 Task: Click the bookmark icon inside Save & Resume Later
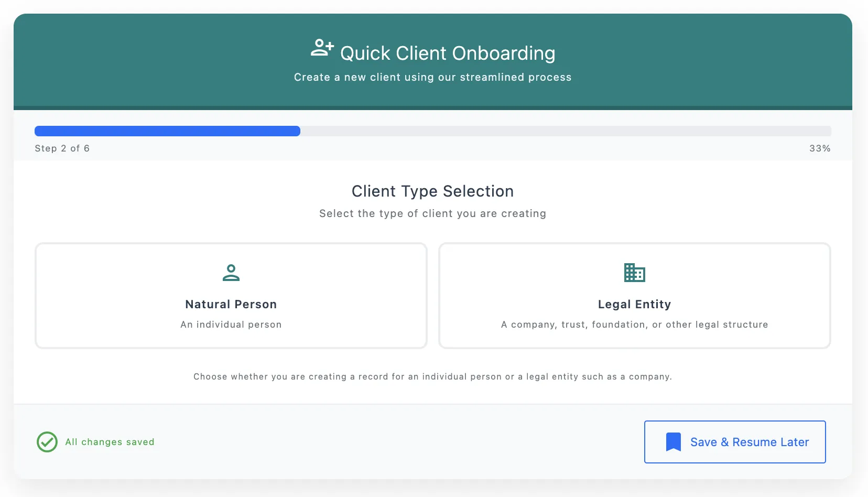coord(674,442)
